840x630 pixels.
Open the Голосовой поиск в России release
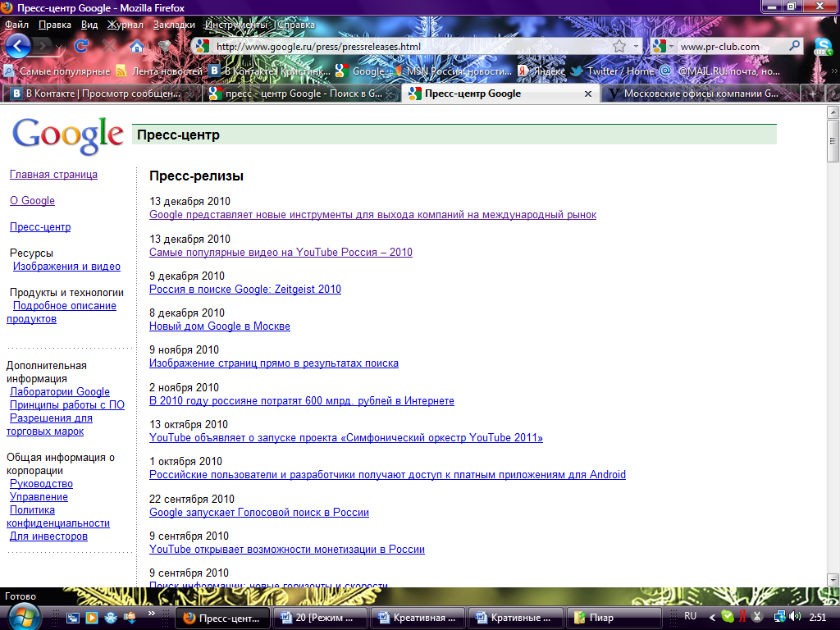pos(259,512)
